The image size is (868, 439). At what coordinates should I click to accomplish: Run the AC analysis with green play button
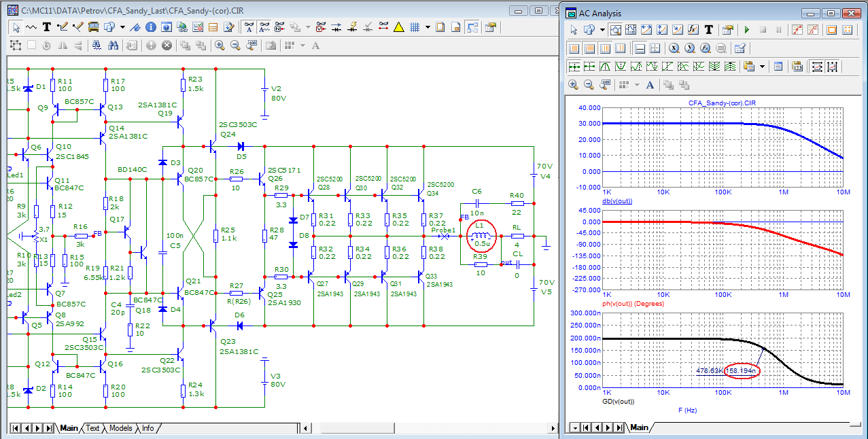point(747,30)
